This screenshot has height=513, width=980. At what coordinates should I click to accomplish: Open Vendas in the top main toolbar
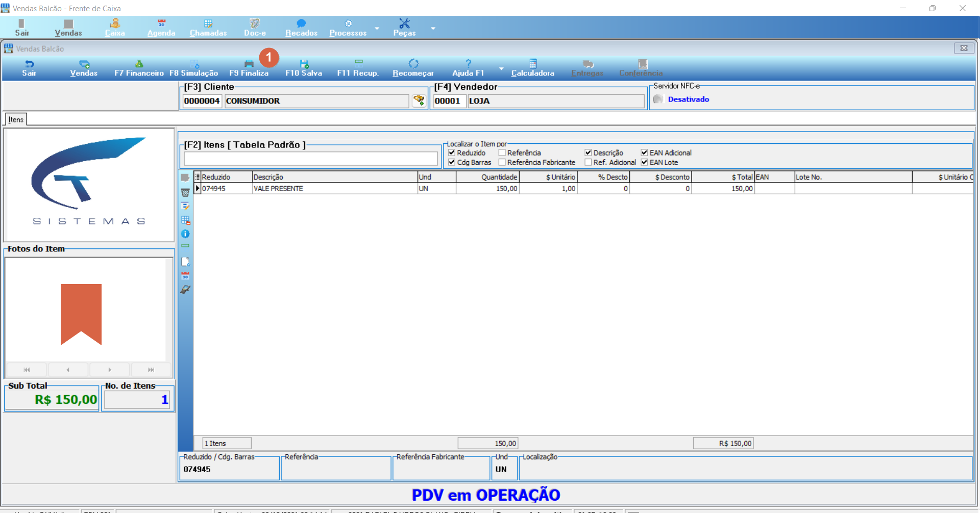coord(68,28)
